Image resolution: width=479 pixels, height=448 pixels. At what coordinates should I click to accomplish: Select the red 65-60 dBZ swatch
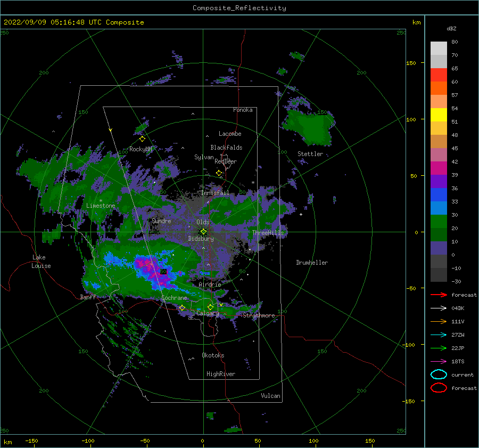[x=439, y=75]
